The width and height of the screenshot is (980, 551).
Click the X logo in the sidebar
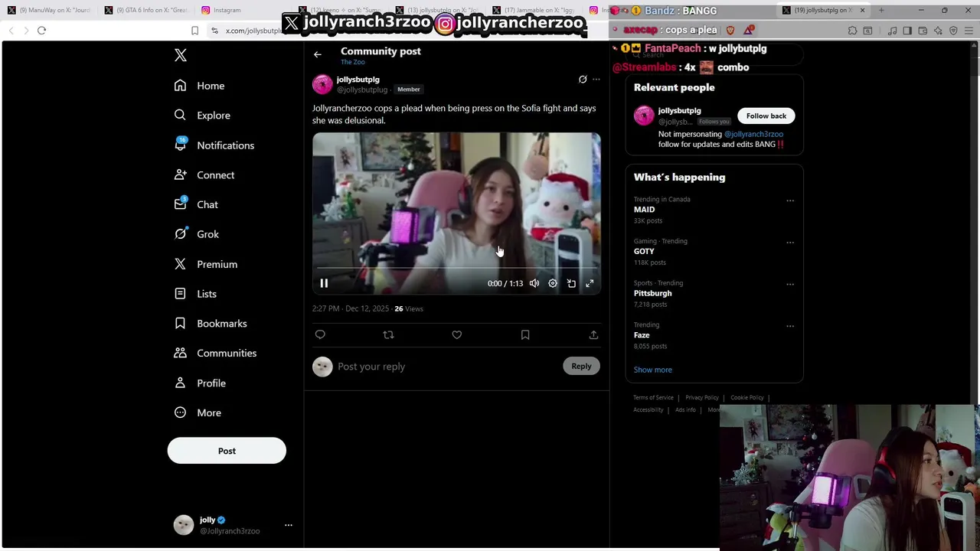point(181,55)
